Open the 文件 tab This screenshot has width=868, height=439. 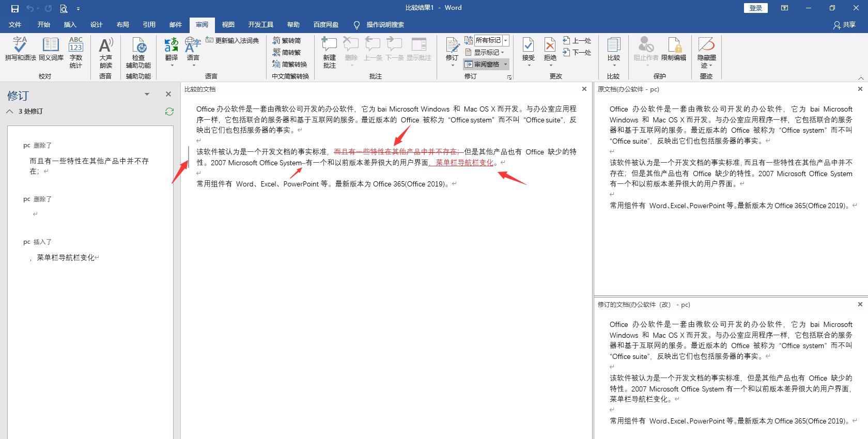point(15,25)
